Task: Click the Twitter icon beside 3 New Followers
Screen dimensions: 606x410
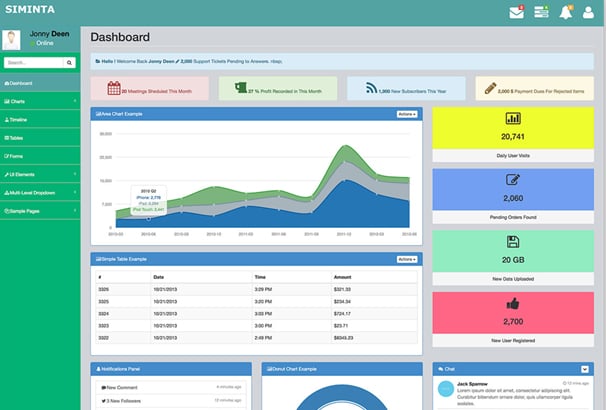Action: click(x=104, y=401)
